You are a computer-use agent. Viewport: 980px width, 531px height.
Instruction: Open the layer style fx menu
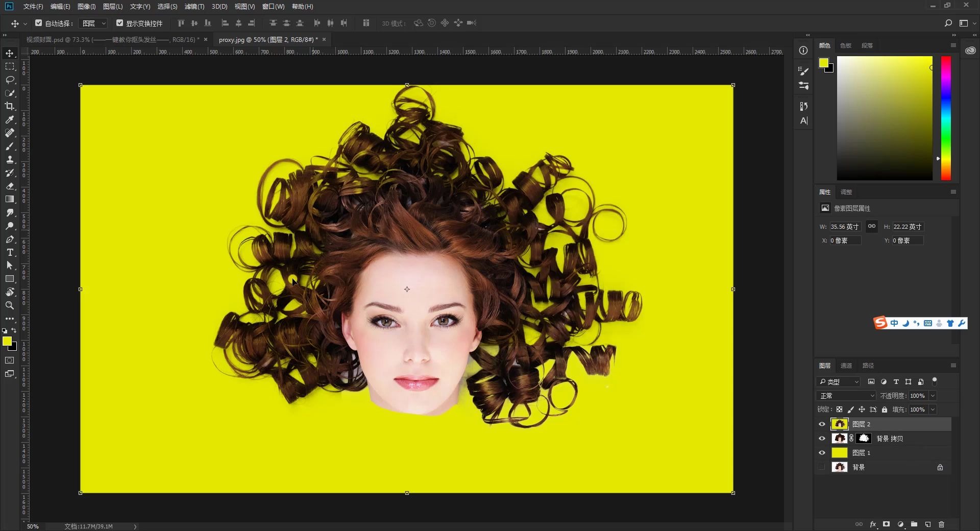[x=873, y=524]
